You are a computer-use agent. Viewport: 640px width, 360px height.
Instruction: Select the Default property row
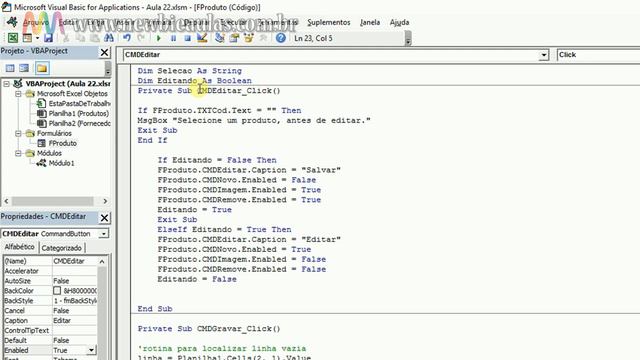pyautogui.click(x=50, y=340)
